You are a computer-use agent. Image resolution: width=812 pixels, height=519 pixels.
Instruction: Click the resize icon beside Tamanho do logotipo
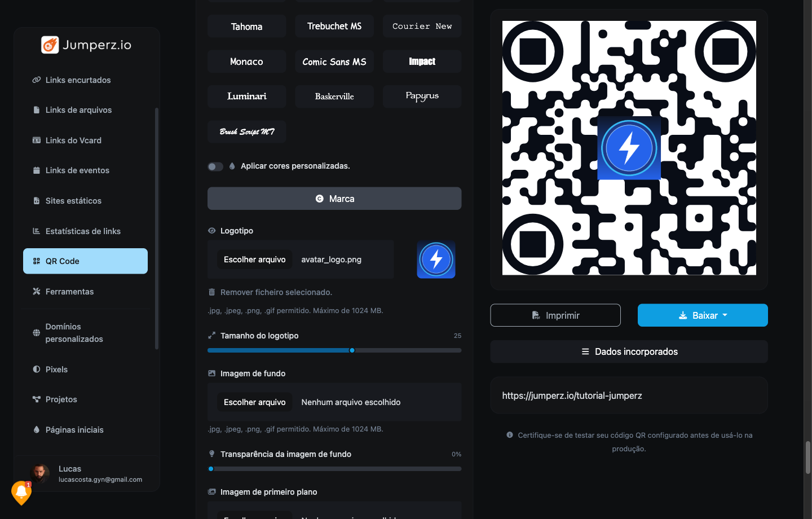(212, 336)
